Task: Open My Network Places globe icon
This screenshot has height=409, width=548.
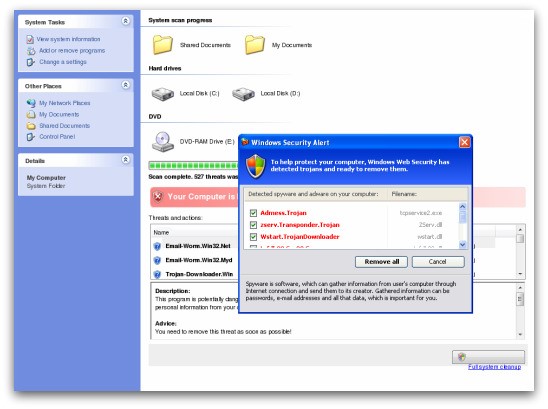Action: pos(31,103)
